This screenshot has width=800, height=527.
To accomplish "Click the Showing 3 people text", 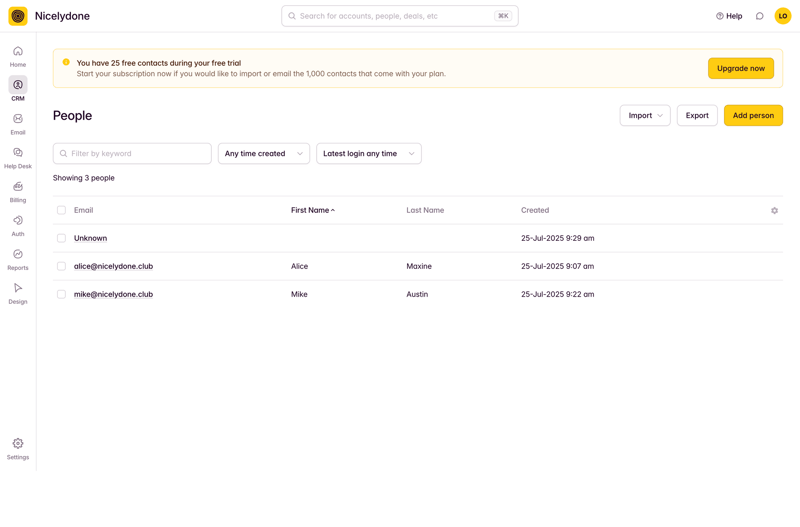I will (84, 178).
